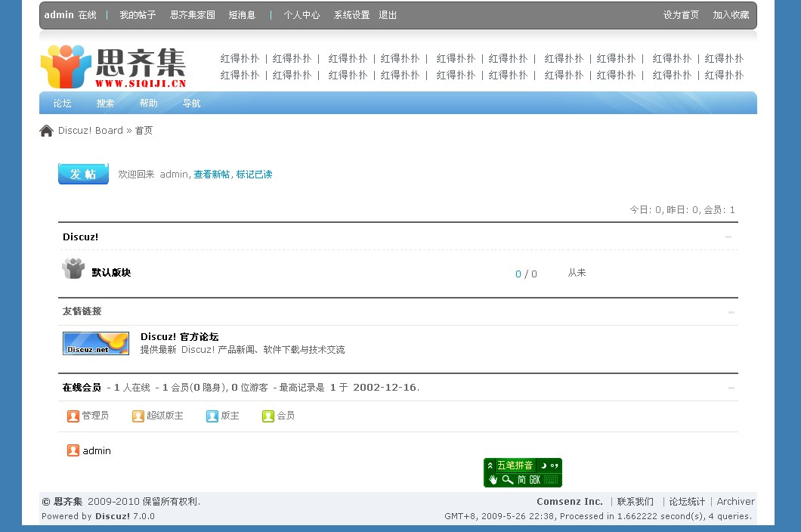801x532 pixels.
Task: Click the 在线会员 heading link
Action: [82, 388]
